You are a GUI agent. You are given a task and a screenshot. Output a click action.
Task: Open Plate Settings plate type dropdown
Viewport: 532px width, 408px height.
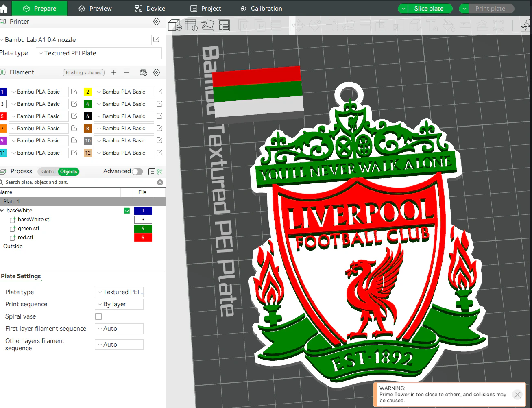tap(119, 292)
